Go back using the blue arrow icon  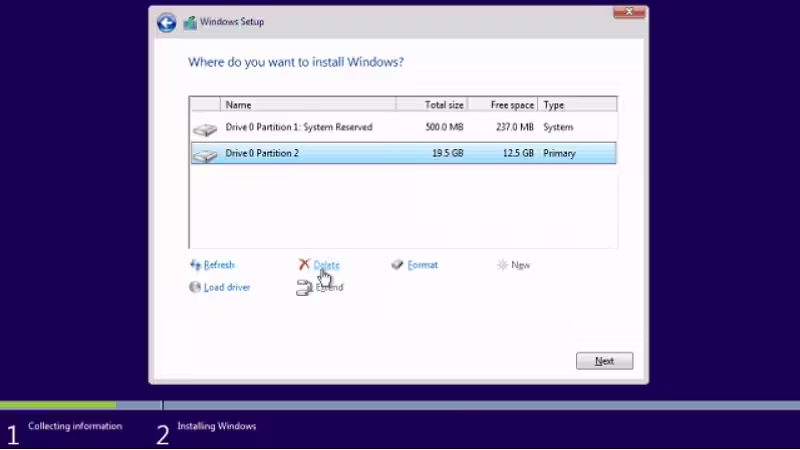tap(166, 22)
